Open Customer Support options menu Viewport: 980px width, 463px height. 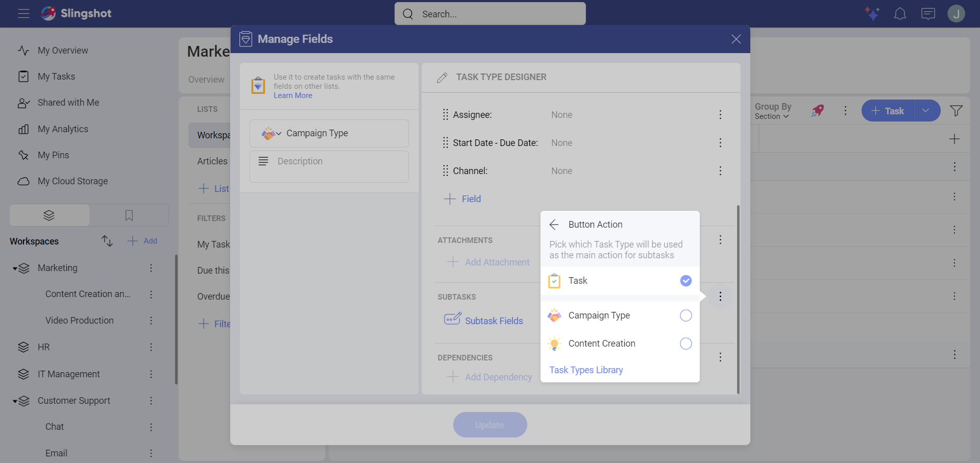point(151,401)
